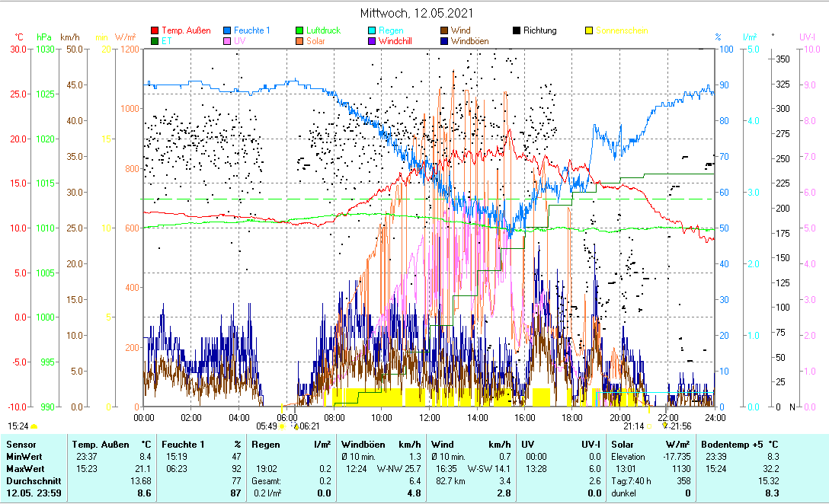Click the yellow Sonnenschein legend swatch

click(589, 31)
